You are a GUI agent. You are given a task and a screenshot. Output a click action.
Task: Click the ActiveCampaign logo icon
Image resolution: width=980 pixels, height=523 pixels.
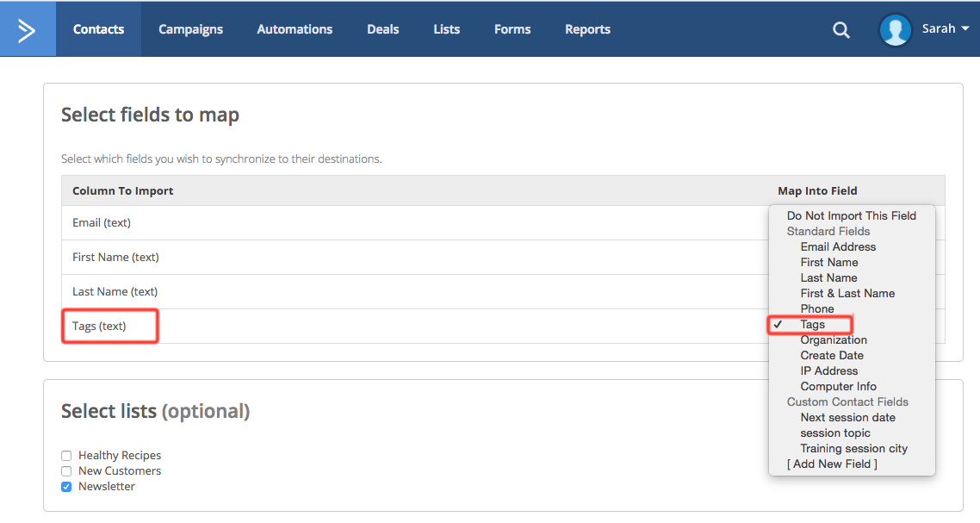point(28,29)
